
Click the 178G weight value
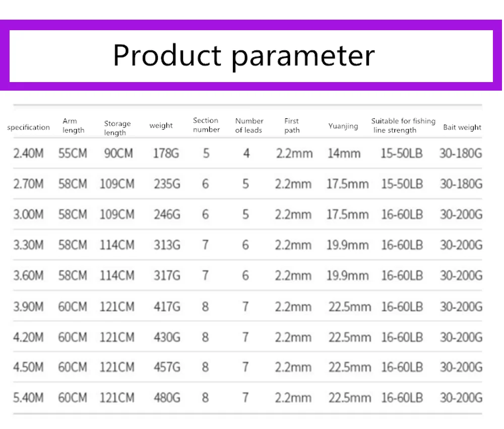point(166,153)
